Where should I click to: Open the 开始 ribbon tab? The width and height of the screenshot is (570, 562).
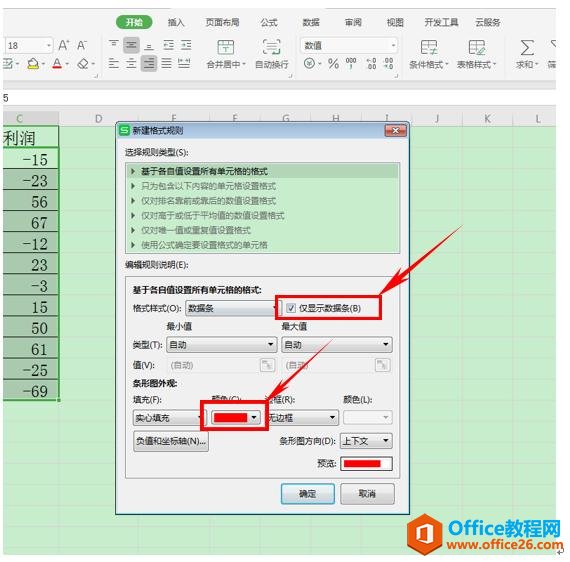(x=134, y=22)
